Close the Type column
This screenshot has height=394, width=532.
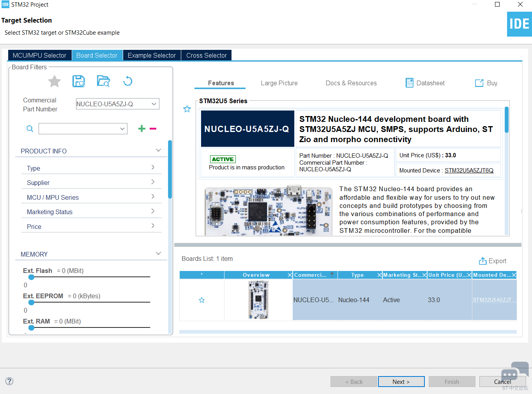pos(380,275)
